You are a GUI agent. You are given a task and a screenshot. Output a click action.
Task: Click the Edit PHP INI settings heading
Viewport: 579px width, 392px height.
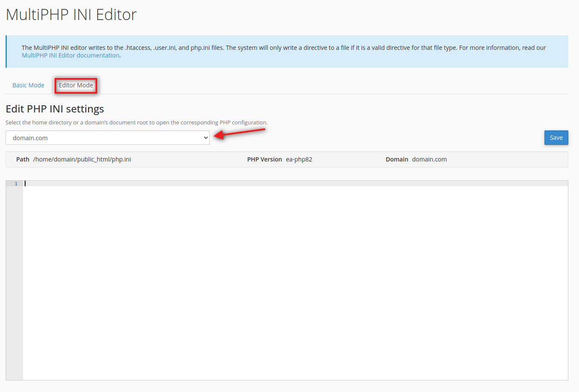[55, 109]
